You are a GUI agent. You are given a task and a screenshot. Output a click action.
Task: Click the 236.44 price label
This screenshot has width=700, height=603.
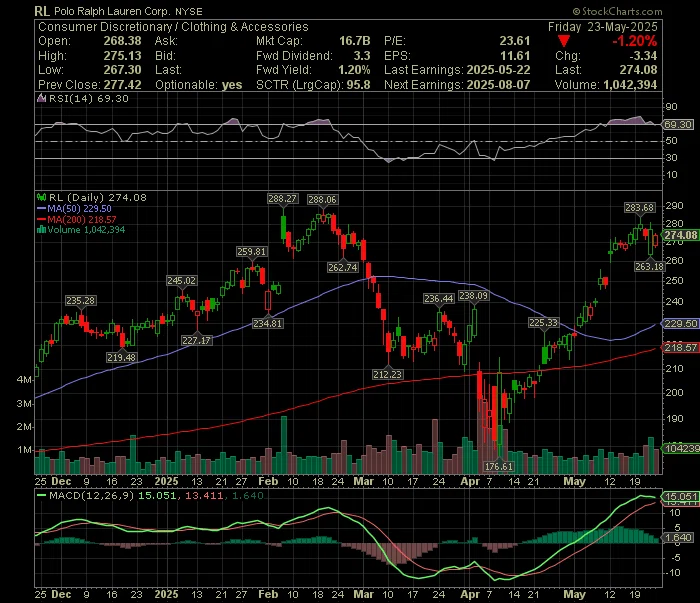[439, 298]
